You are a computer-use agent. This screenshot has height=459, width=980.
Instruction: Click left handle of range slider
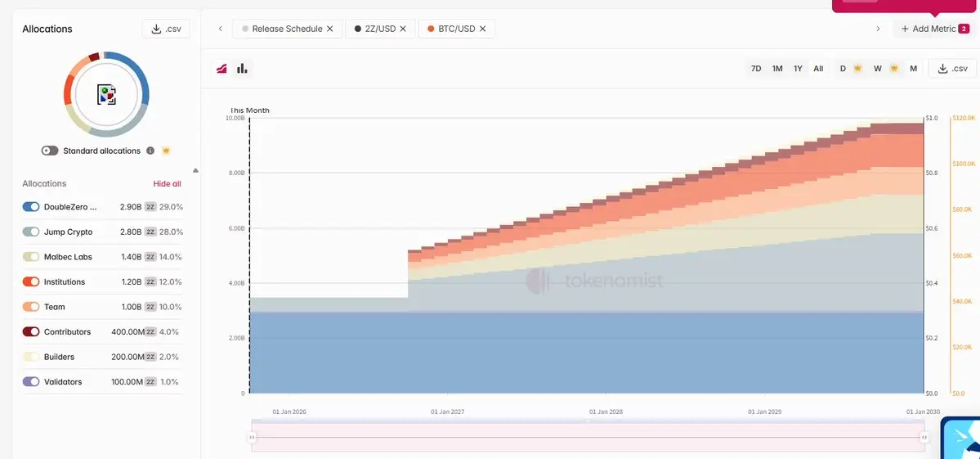(x=253, y=438)
